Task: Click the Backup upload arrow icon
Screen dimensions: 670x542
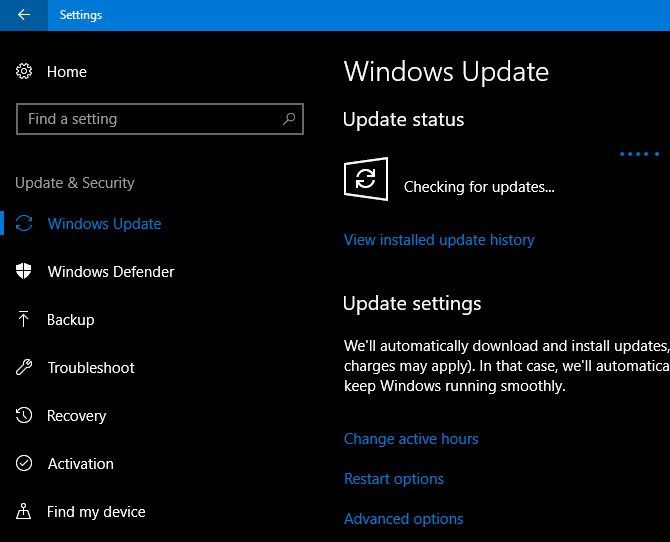Action: coord(24,319)
